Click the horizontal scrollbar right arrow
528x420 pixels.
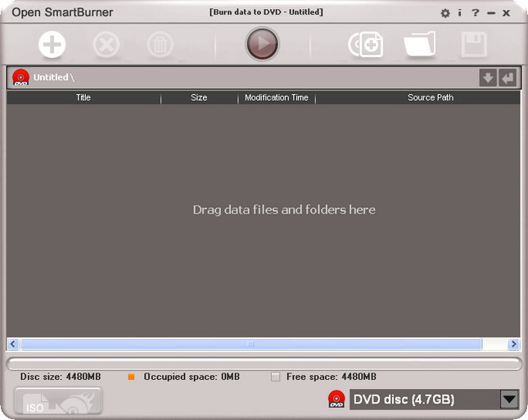pyautogui.click(x=513, y=345)
